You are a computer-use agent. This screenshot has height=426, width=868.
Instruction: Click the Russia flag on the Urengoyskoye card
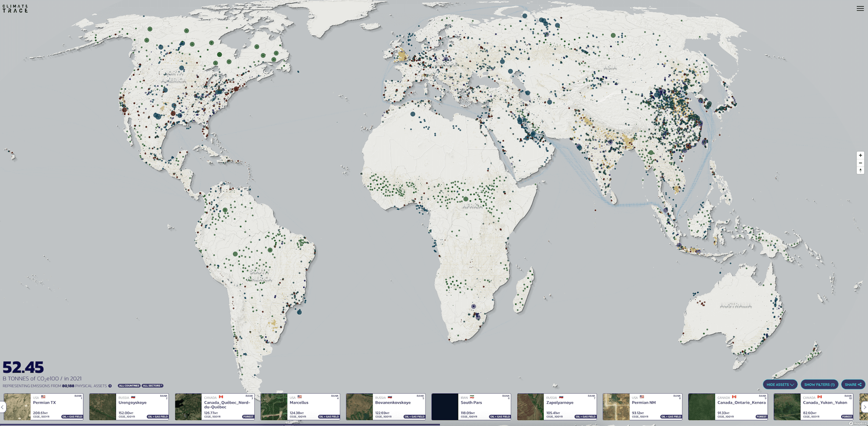[x=134, y=396]
